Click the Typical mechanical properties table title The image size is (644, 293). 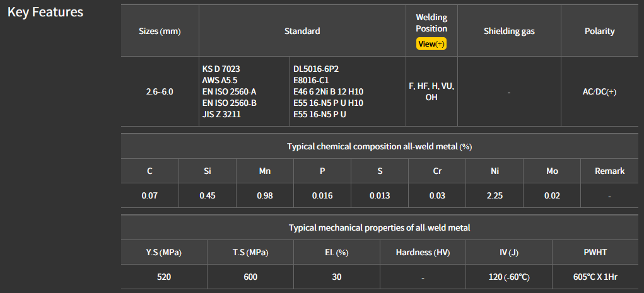(379, 227)
